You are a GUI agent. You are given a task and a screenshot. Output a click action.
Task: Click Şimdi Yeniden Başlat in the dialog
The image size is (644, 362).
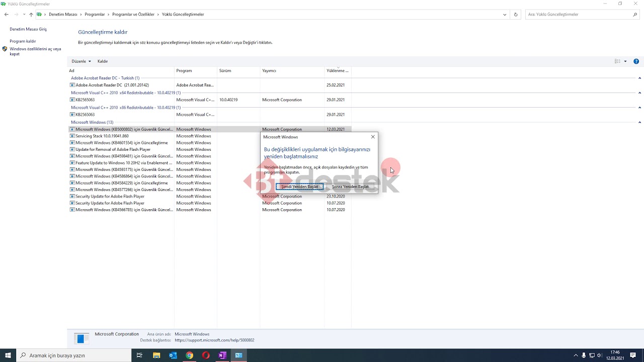[299, 187]
